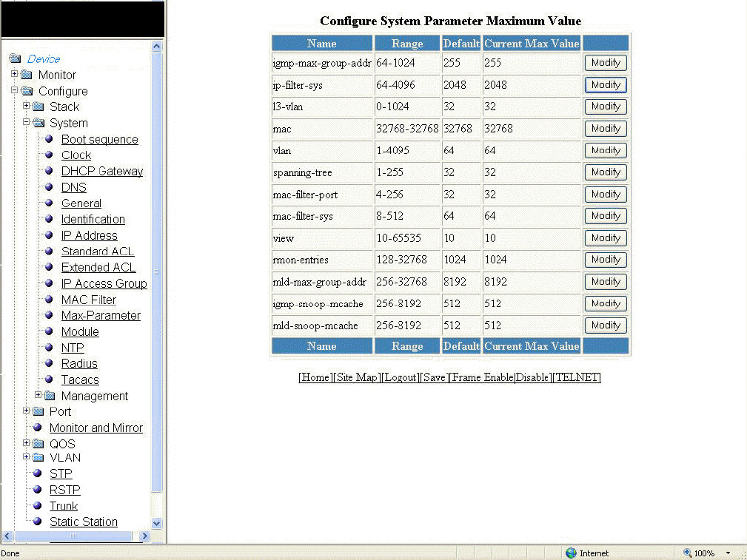Image resolution: width=747 pixels, height=560 pixels.
Task: Open the DHCP Gateway settings link
Action: coord(102,171)
